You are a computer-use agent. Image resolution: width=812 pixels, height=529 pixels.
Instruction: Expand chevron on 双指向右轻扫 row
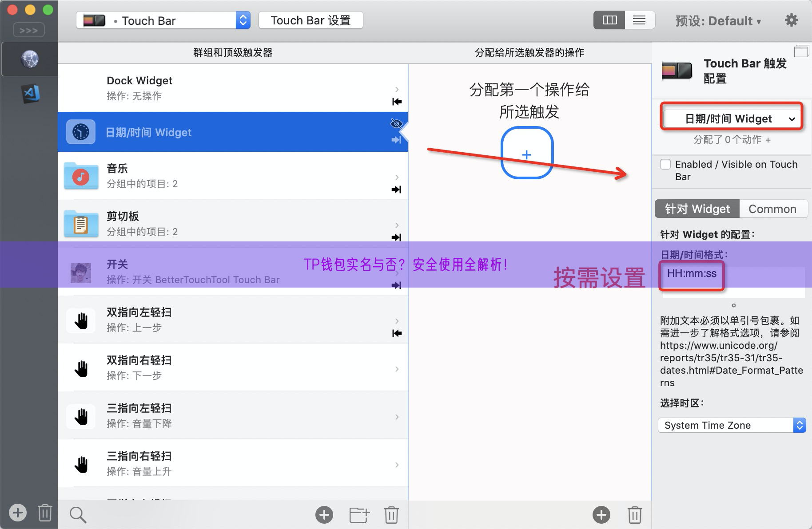tap(397, 369)
